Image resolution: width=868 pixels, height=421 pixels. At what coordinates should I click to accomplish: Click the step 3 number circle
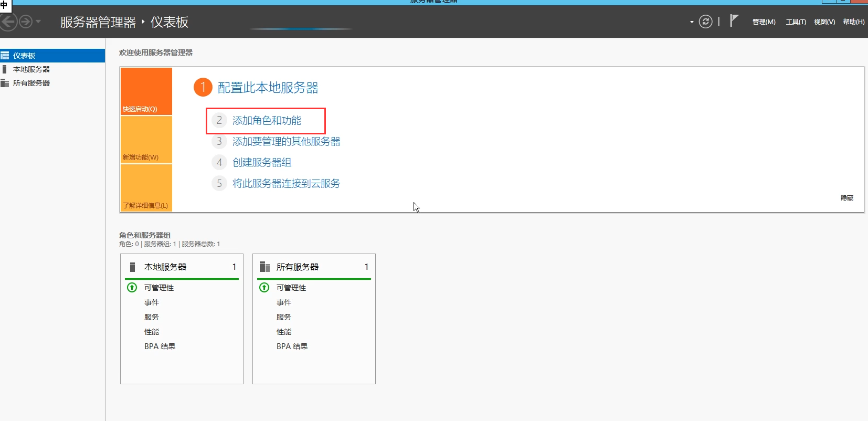pyautogui.click(x=219, y=142)
